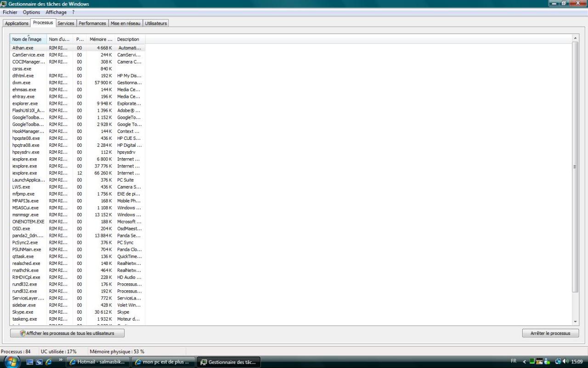The height and width of the screenshot is (368, 588).
Task: Select the RtHDVCpl.exe process
Action: [x=77, y=277]
